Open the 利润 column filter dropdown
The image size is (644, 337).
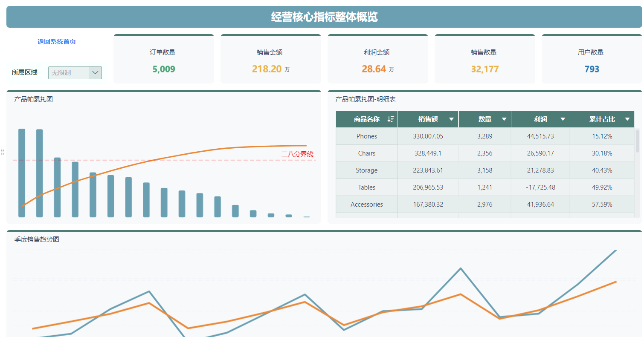(563, 119)
